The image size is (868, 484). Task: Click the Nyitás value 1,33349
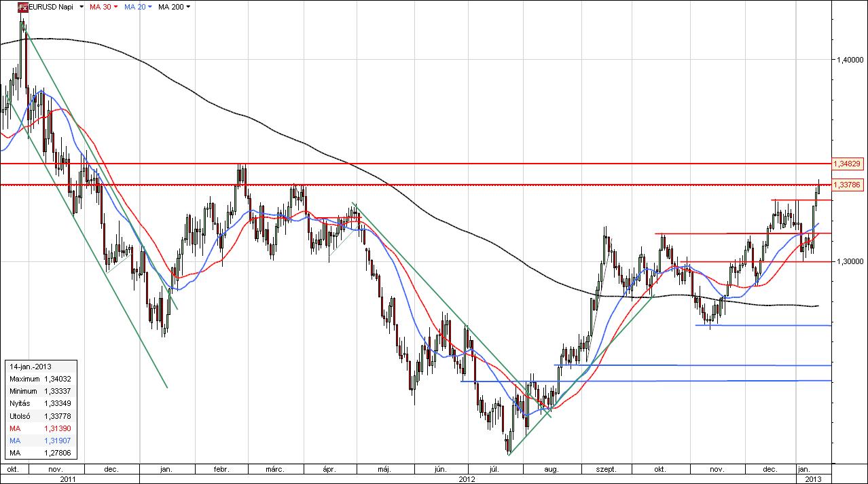pyautogui.click(x=58, y=403)
